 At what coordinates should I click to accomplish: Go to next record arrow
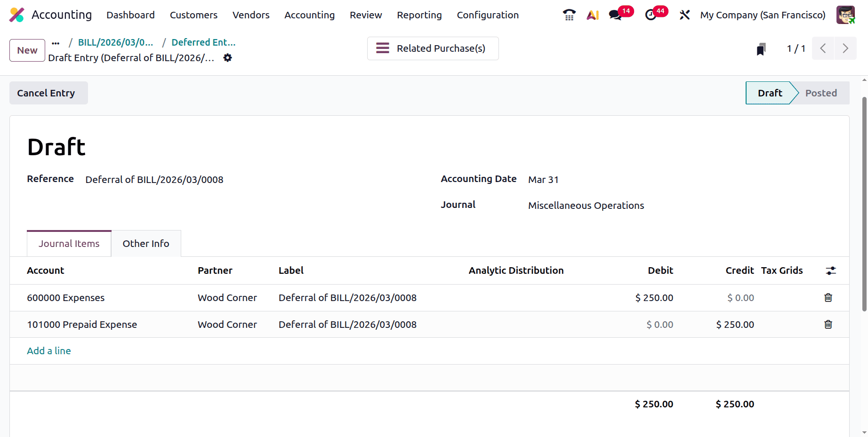pyautogui.click(x=845, y=48)
